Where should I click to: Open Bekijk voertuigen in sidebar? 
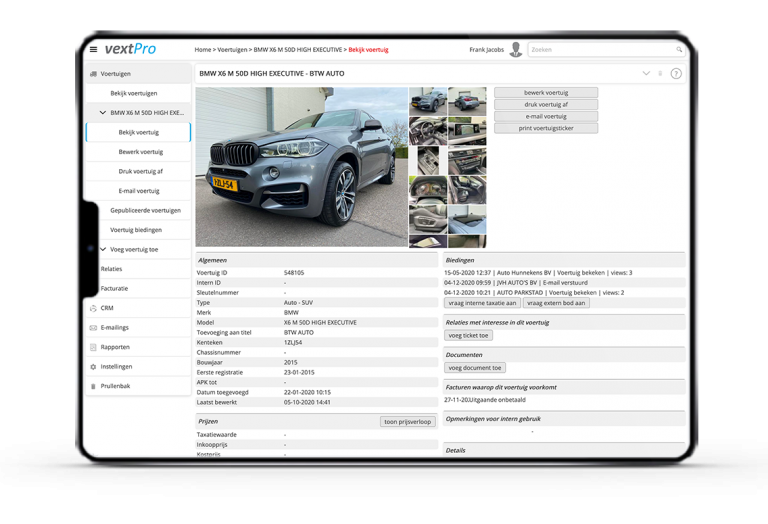click(x=134, y=93)
